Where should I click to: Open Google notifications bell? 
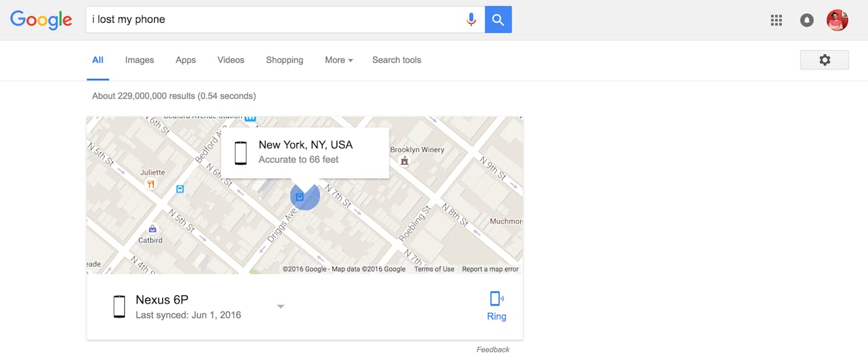click(807, 20)
